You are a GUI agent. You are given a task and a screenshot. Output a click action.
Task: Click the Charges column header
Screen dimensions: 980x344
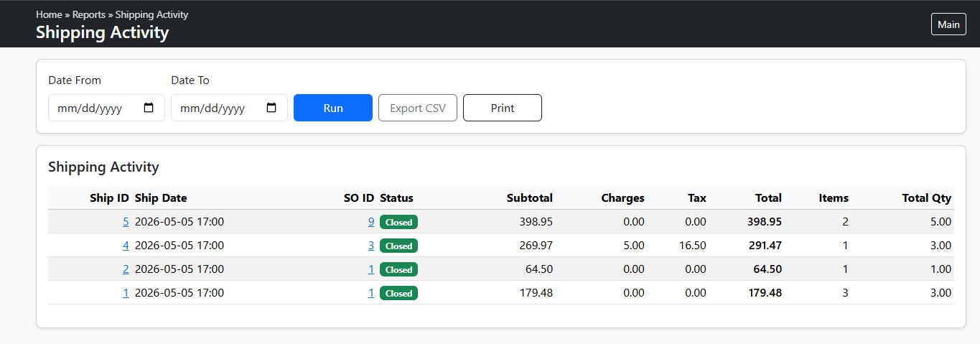click(622, 197)
